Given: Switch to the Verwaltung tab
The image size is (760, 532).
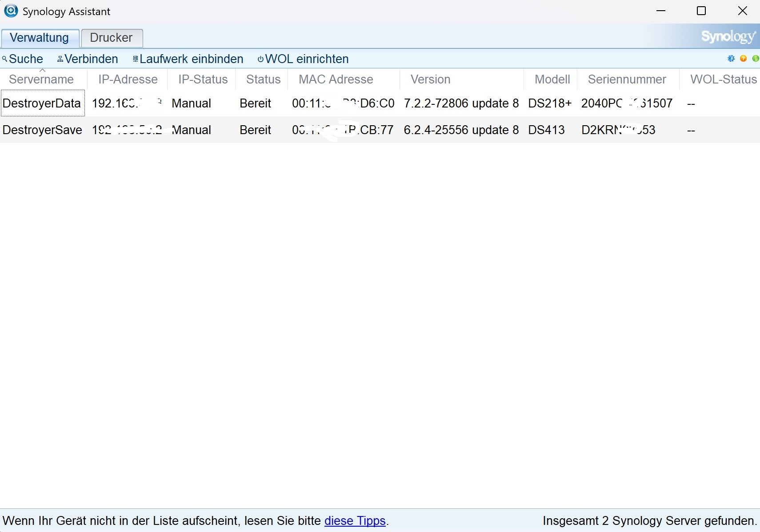Looking at the screenshot, I should [x=40, y=38].
